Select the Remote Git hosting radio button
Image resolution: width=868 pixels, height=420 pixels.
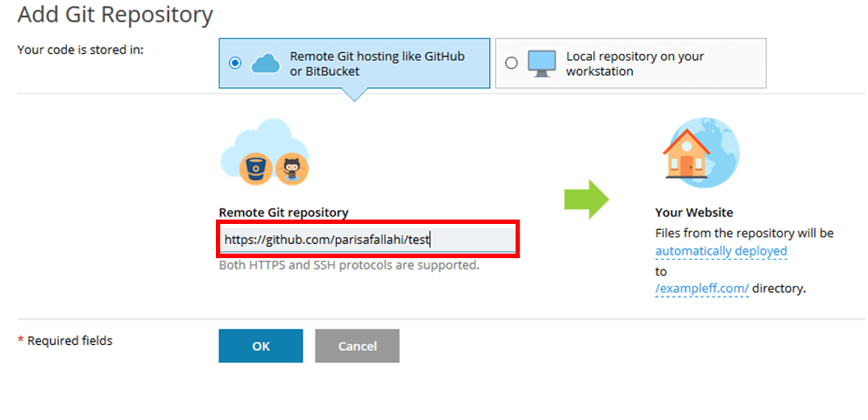point(235,63)
